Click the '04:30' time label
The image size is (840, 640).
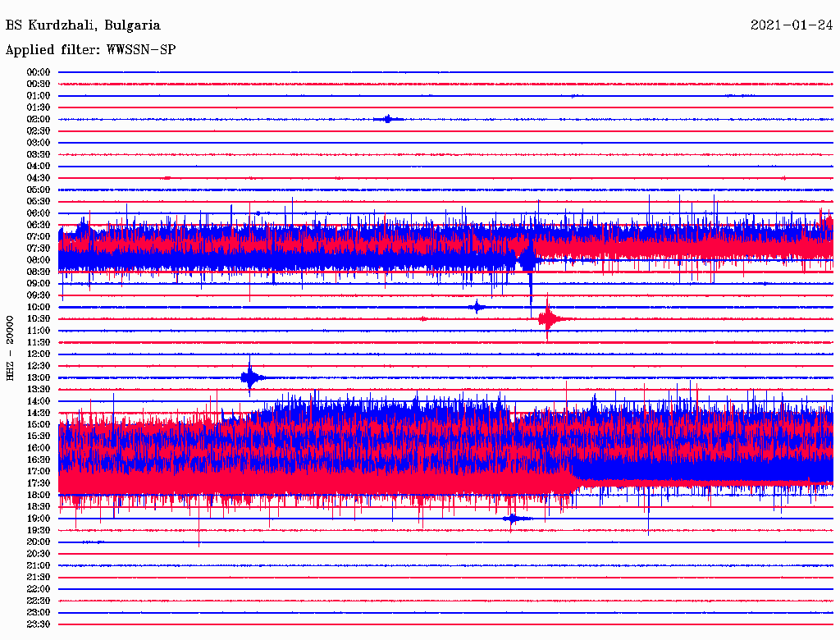coord(39,178)
